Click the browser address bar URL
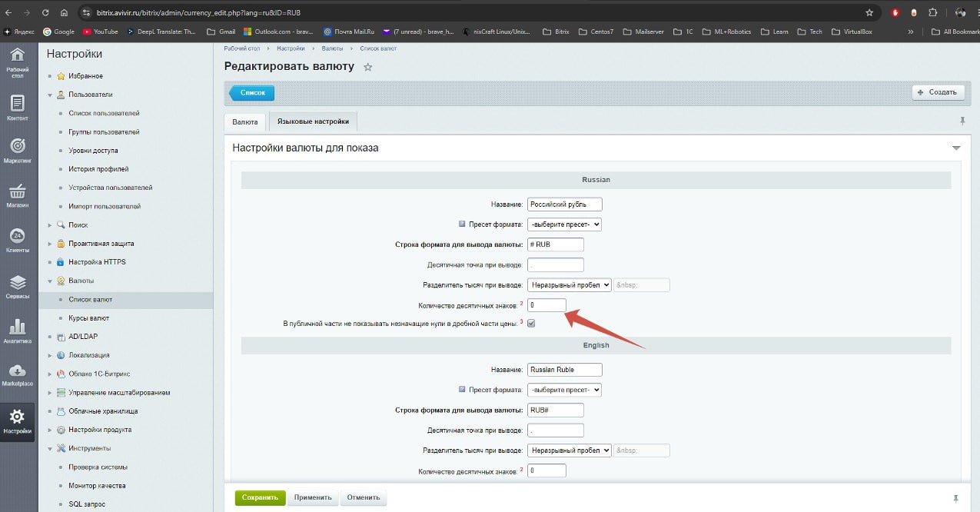The height and width of the screenshot is (512, 980). (199, 12)
